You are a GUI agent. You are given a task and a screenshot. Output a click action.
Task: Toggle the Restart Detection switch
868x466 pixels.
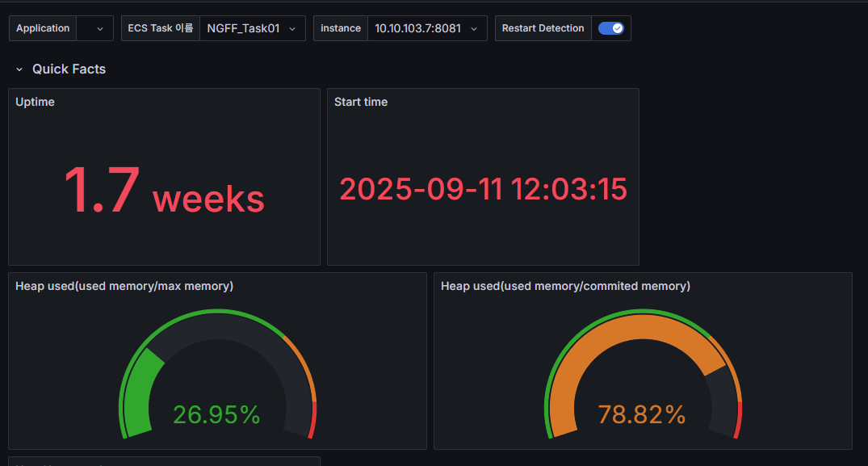click(610, 28)
